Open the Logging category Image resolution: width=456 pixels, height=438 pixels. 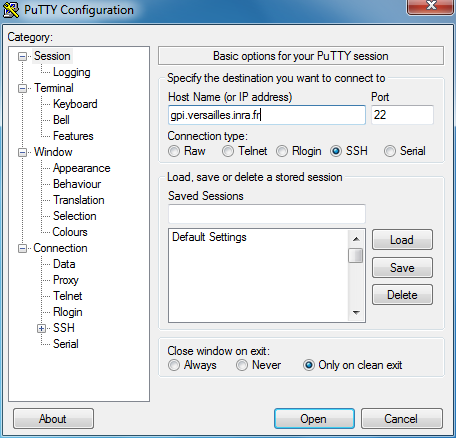(72, 72)
